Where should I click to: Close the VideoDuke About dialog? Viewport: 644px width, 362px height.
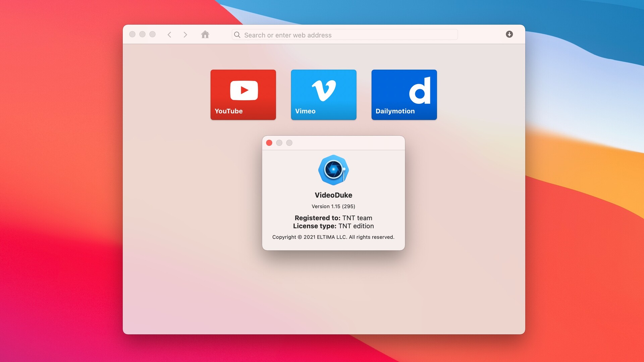click(x=269, y=143)
